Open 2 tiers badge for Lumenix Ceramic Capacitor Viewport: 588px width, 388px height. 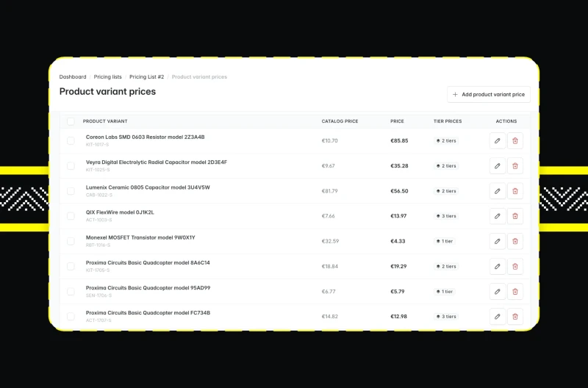pos(446,191)
